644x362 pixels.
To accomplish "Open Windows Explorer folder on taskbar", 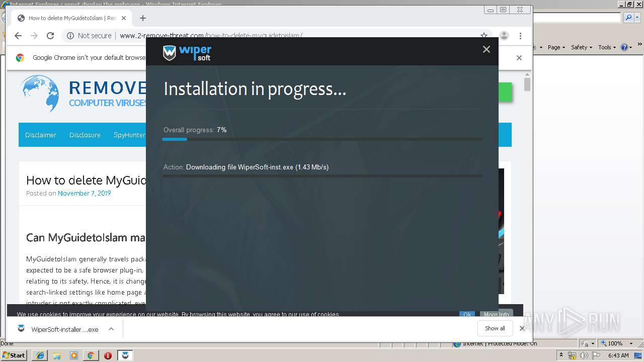I will [x=57, y=355].
